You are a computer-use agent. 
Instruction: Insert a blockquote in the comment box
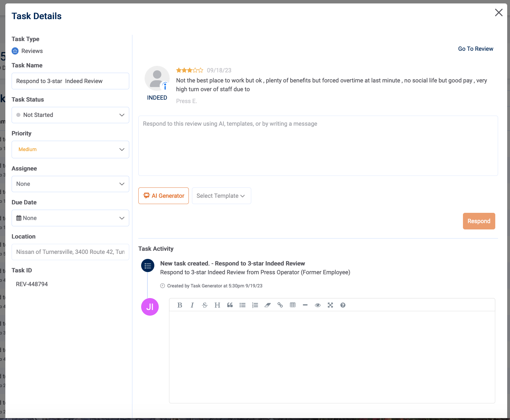(230, 305)
